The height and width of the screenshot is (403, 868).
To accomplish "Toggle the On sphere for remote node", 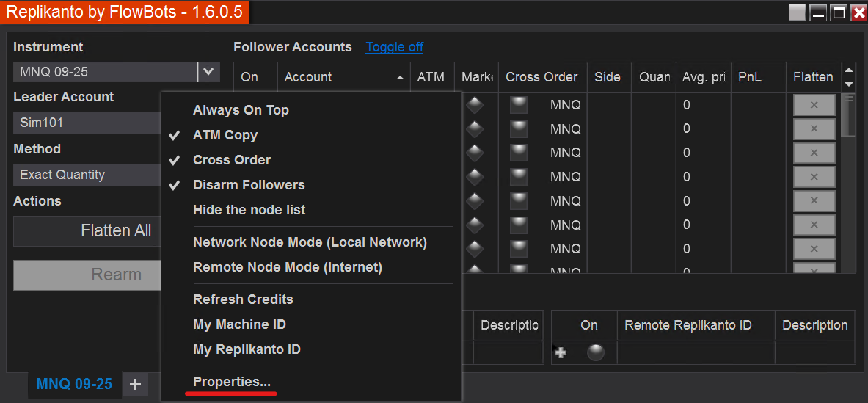I will [595, 353].
